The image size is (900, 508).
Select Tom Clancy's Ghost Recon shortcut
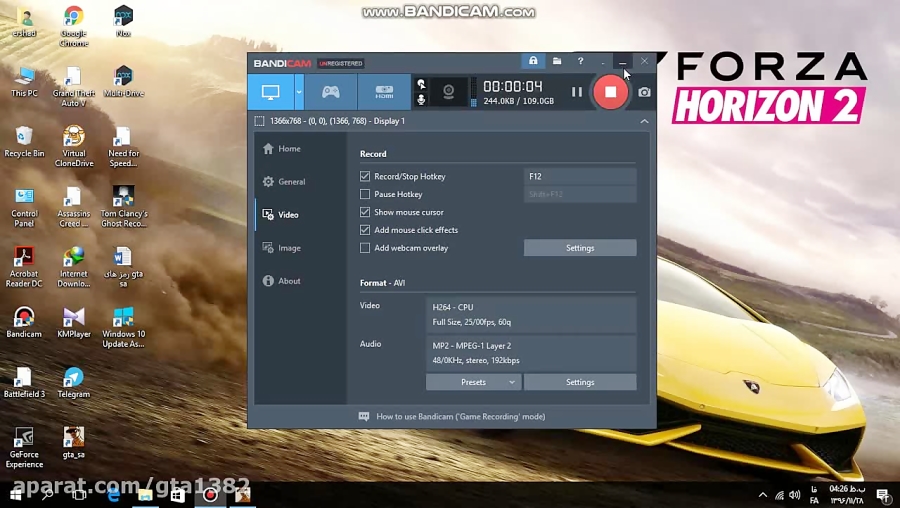[123, 207]
